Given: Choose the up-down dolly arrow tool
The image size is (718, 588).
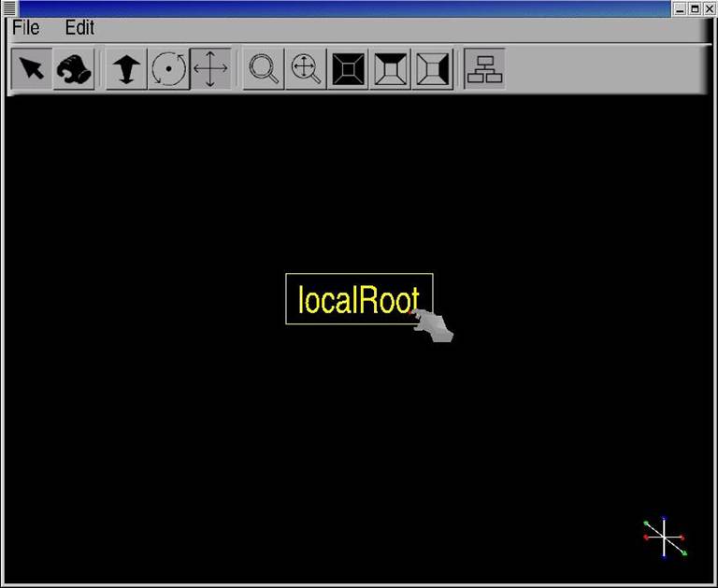Looking at the screenshot, I should (126, 68).
